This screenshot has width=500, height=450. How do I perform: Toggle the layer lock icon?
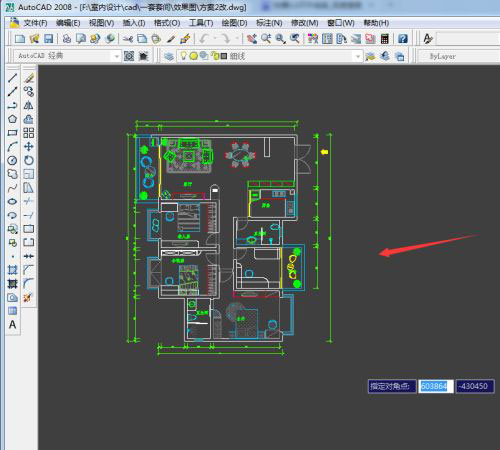pyautogui.click(x=215, y=56)
